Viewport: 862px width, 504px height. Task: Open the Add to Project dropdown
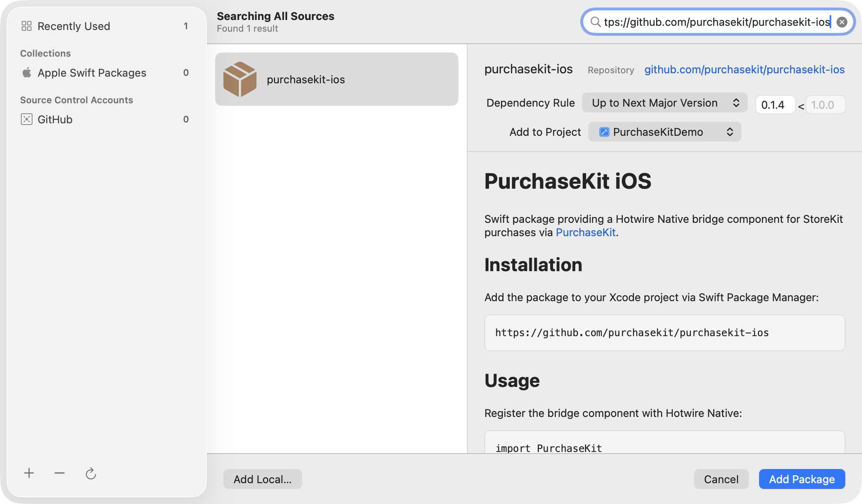[664, 132]
